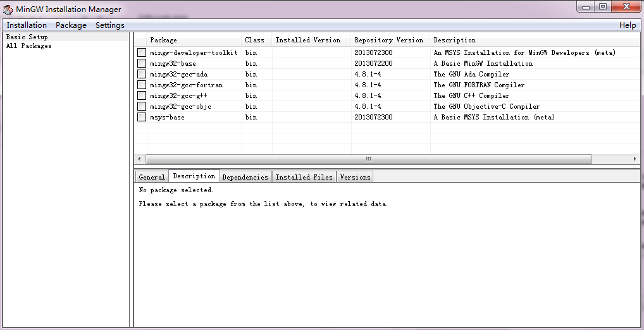Click 'A Basic MinGW Installation' description
The width and height of the screenshot is (644, 330).
pos(483,63)
